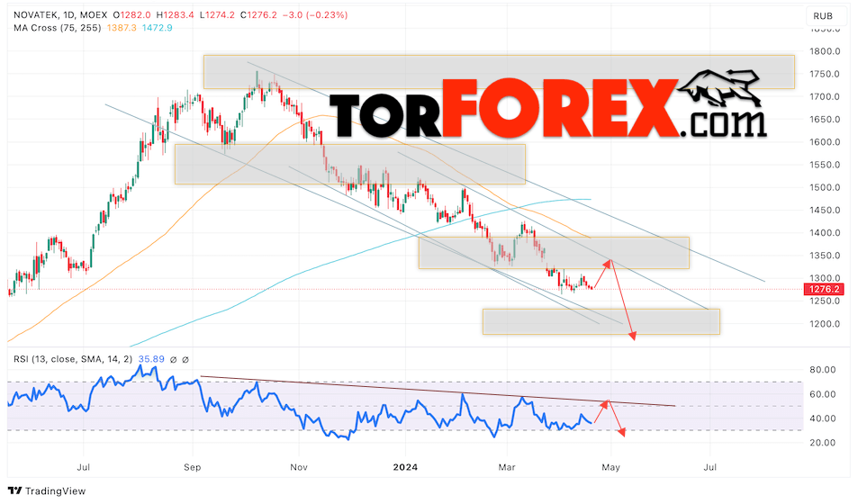This screenshot has width=858, height=504.
Task: Click the 1750.0 price axis label
Action: (x=825, y=74)
